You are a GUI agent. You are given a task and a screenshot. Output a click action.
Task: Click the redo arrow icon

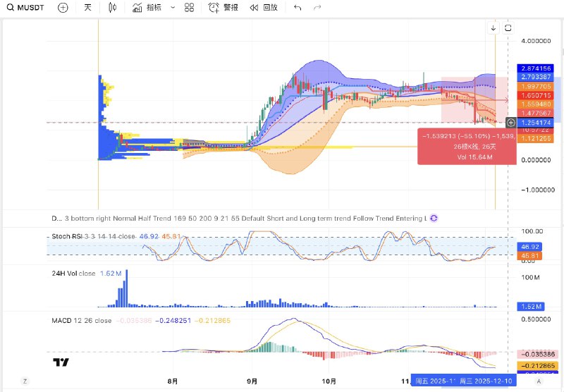pos(317,8)
